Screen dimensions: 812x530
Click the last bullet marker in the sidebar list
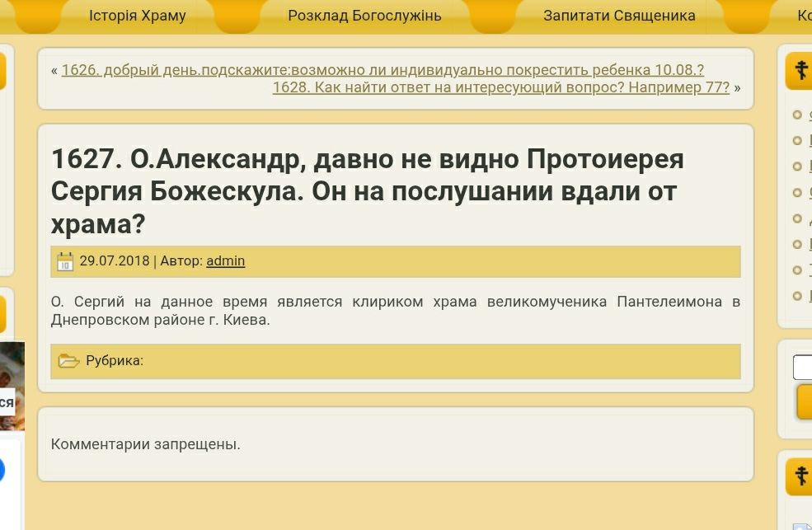click(797, 296)
